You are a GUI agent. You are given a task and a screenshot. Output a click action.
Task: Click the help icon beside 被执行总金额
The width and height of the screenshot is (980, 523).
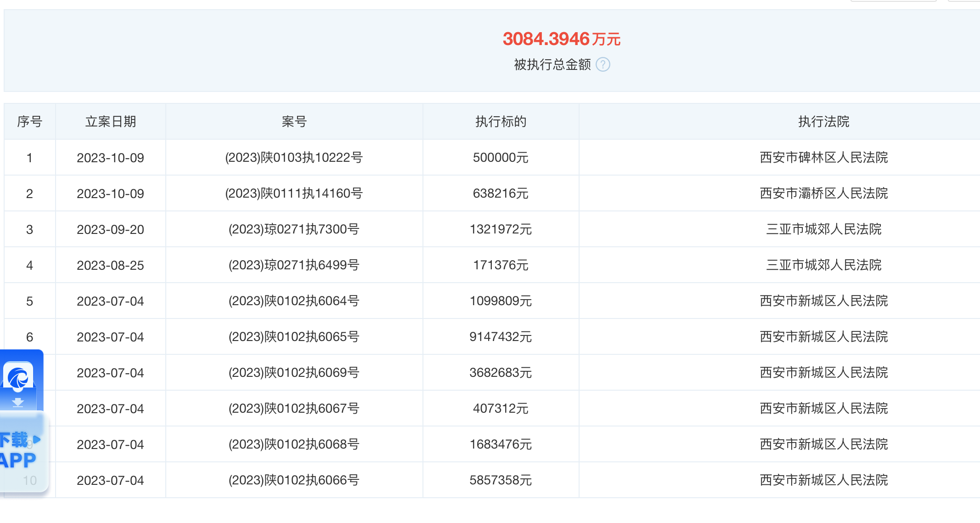coord(603,65)
